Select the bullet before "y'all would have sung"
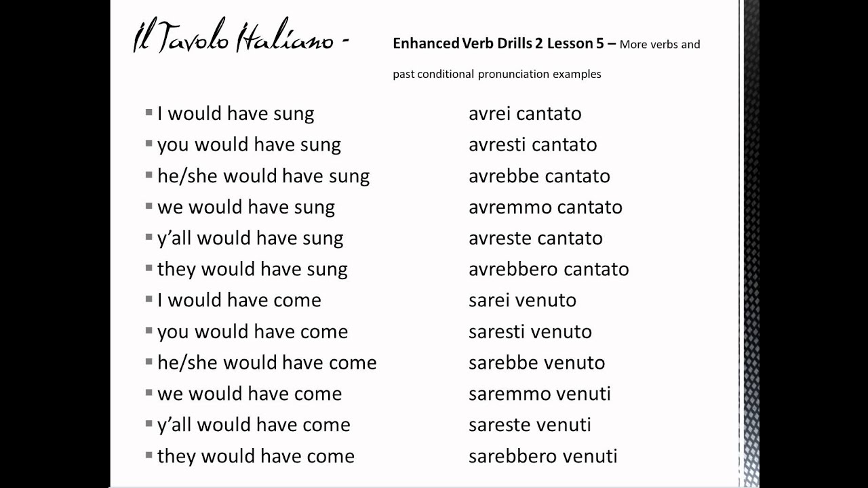Viewport: 868px width, 488px height. coord(149,237)
